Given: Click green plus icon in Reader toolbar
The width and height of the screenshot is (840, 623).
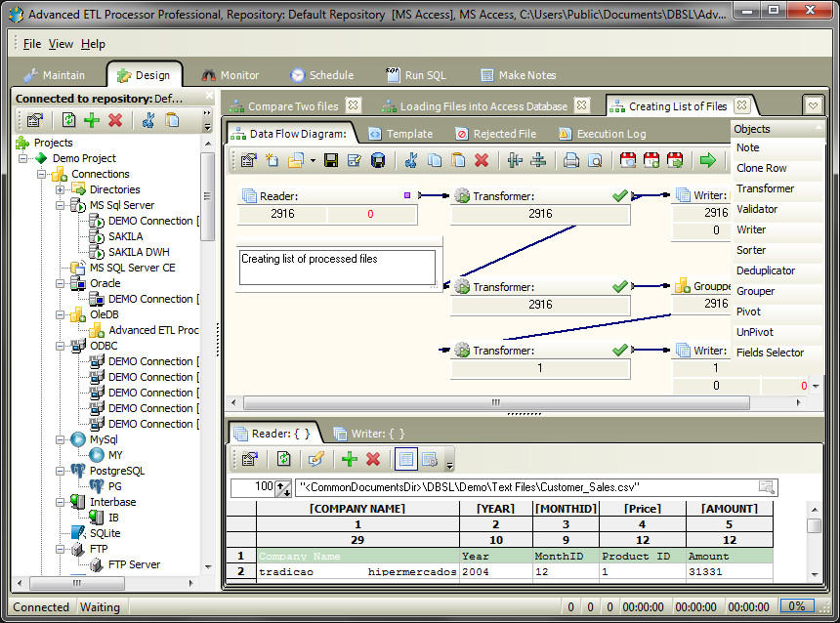Looking at the screenshot, I should (x=349, y=458).
